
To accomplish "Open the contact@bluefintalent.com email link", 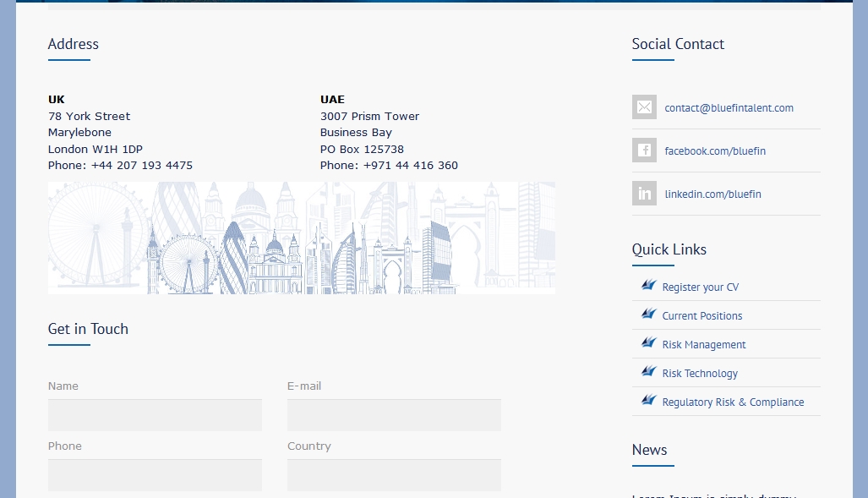I will pos(729,108).
